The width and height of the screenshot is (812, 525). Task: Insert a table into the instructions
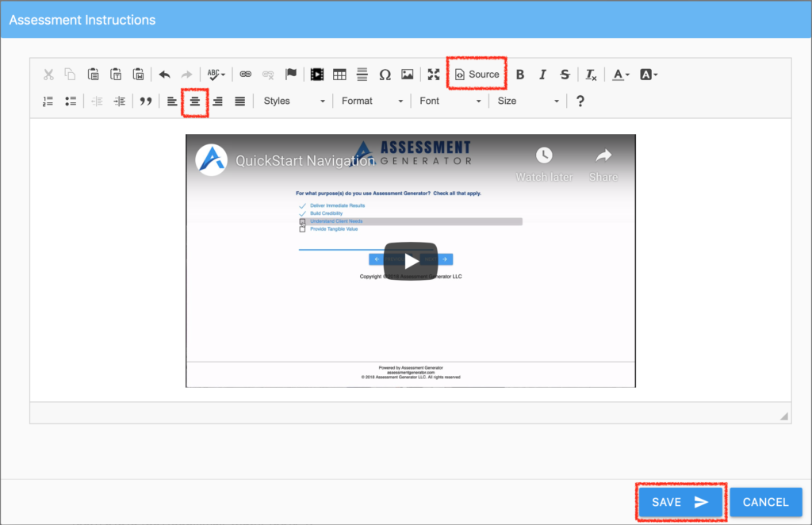(x=339, y=74)
